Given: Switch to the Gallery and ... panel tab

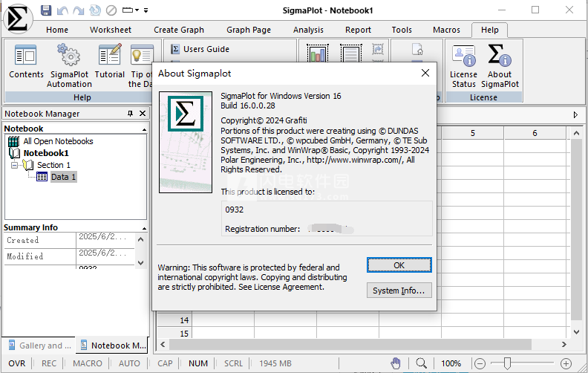Looking at the screenshot, I should pos(40,346).
